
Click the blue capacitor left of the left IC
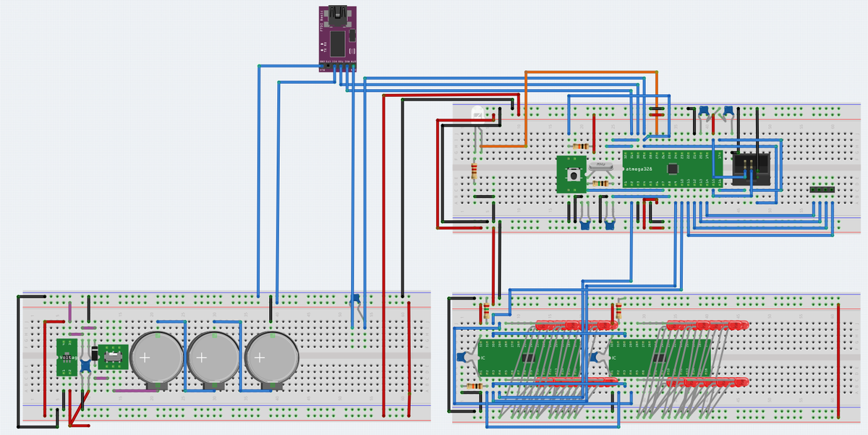coord(461,357)
